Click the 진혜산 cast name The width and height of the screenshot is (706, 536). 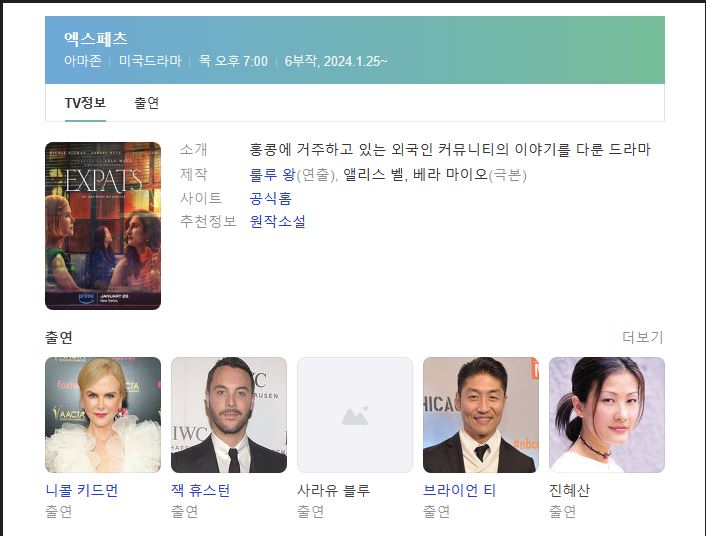click(x=571, y=490)
